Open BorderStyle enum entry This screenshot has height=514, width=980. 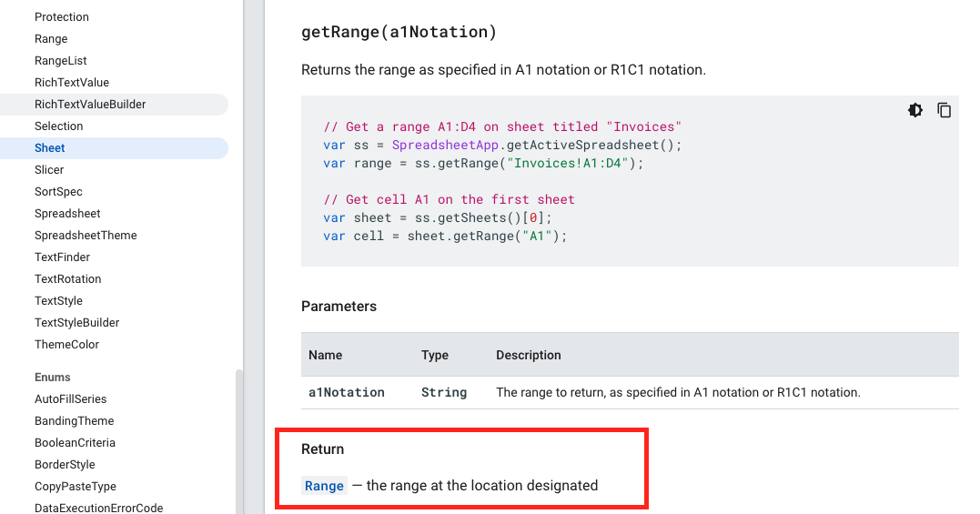pos(65,465)
